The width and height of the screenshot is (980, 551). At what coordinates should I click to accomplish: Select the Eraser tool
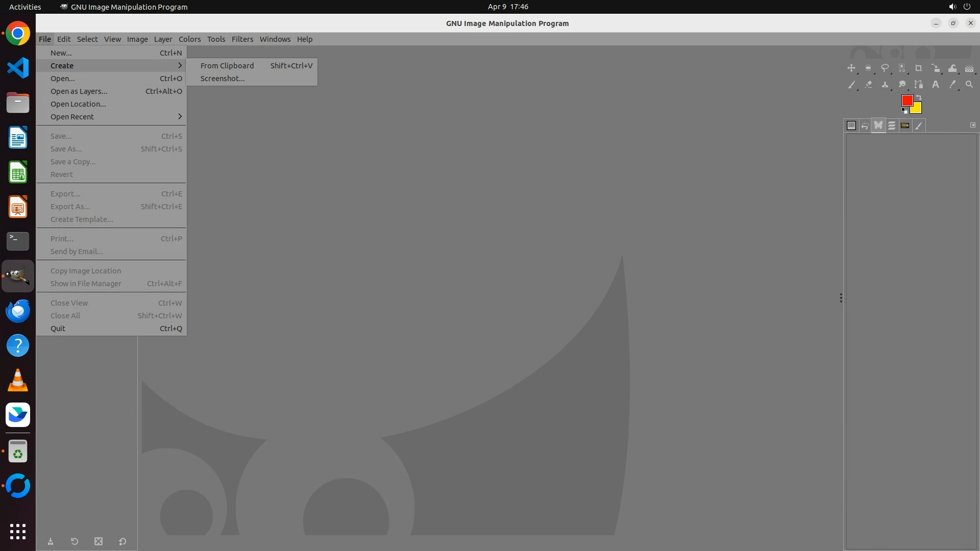point(868,85)
